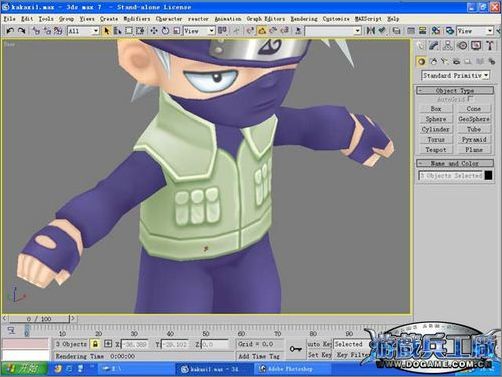
Task: Click the GeoSphere primitive button
Action: point(474,119)
